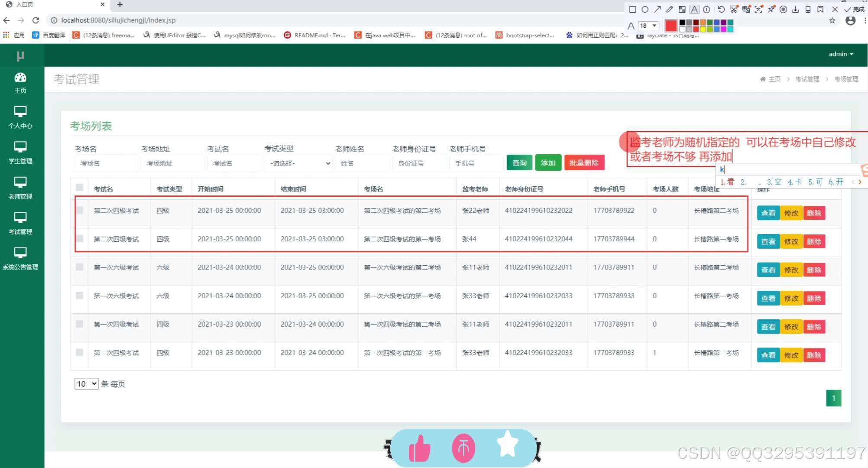868x468 pixels.
Task: Select the numbered marker tool
Action: [706, 9]
